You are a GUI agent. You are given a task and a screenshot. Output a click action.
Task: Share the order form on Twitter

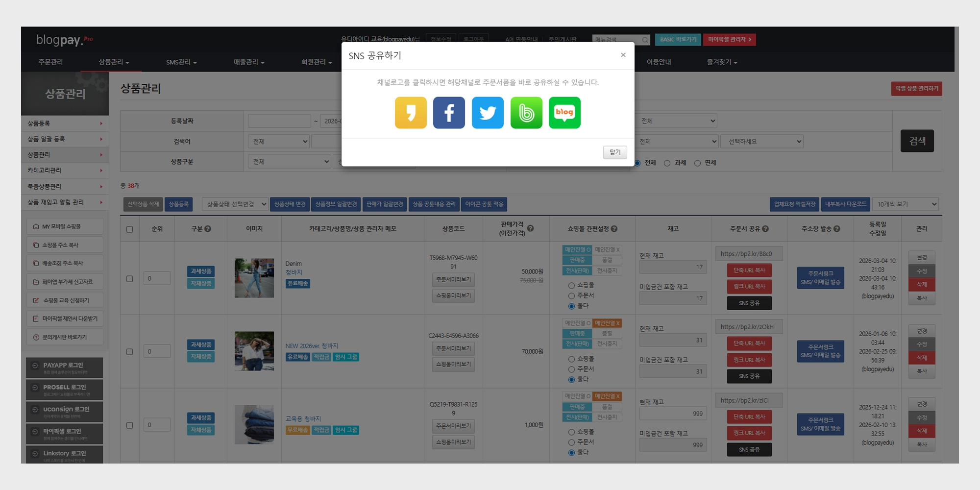click(488, 113)
